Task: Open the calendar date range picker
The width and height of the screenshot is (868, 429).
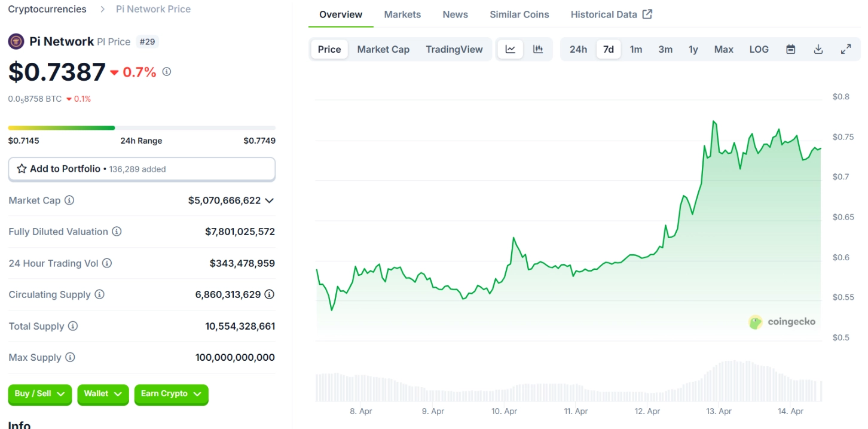Action: pos(791,49)
